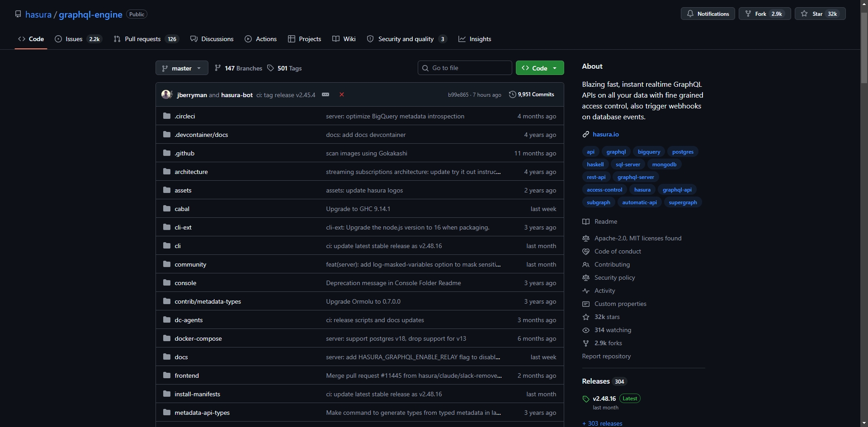The image size is (868, 427).
Task: Open the green Code dropdown button
Action: tap(540, 68)
